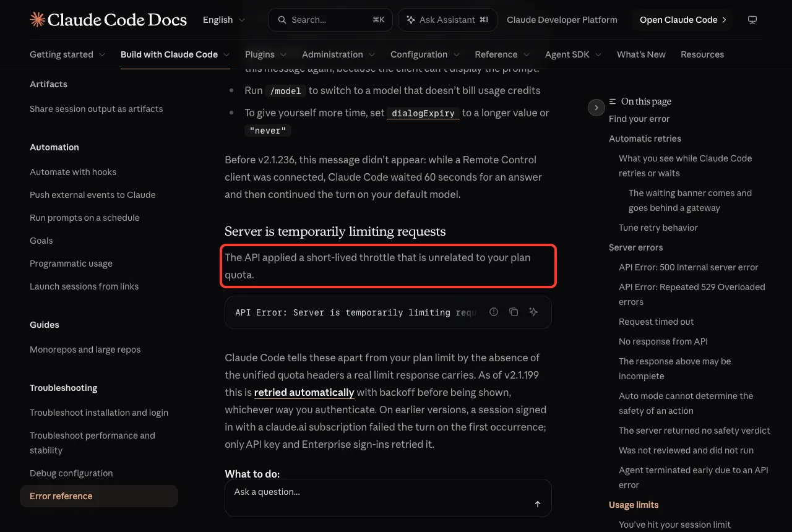Click the sparkle icon on the code block
Screen dimensions: 792x532
click(x=533, y=312)
